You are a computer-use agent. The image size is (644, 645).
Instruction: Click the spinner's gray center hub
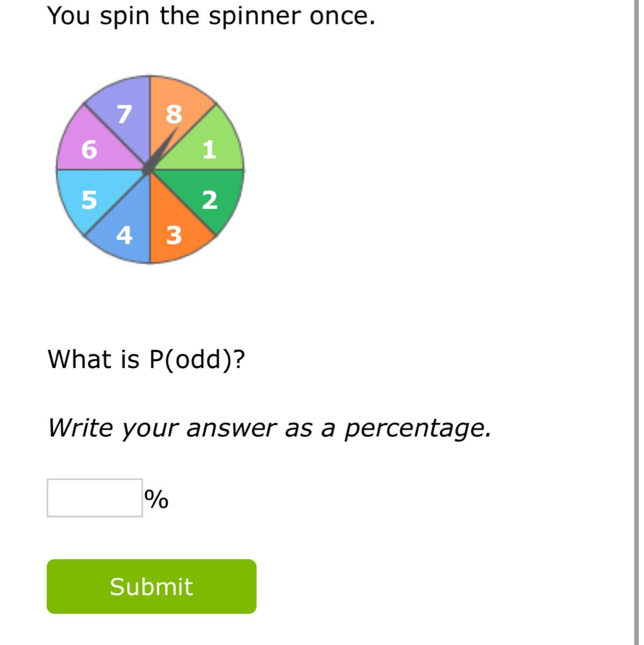[x=148, y=169]
